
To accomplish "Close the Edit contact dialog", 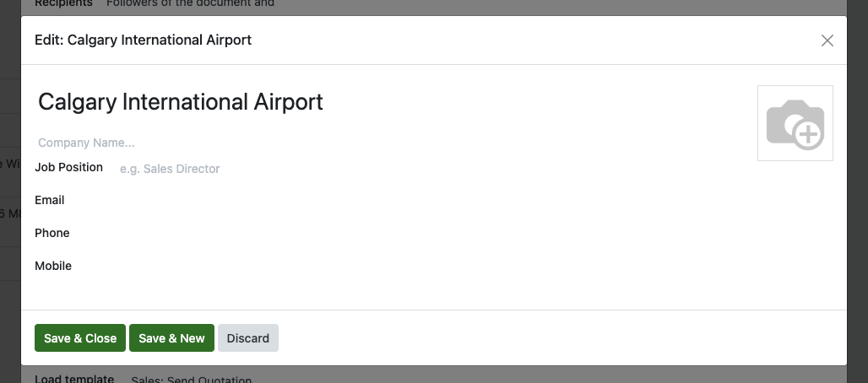I will pos(827,40).
